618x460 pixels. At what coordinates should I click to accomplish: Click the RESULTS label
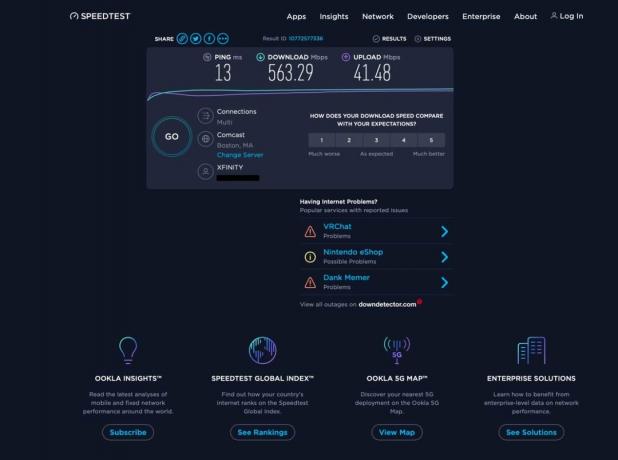pyautogui.click(x=394, y=39)
